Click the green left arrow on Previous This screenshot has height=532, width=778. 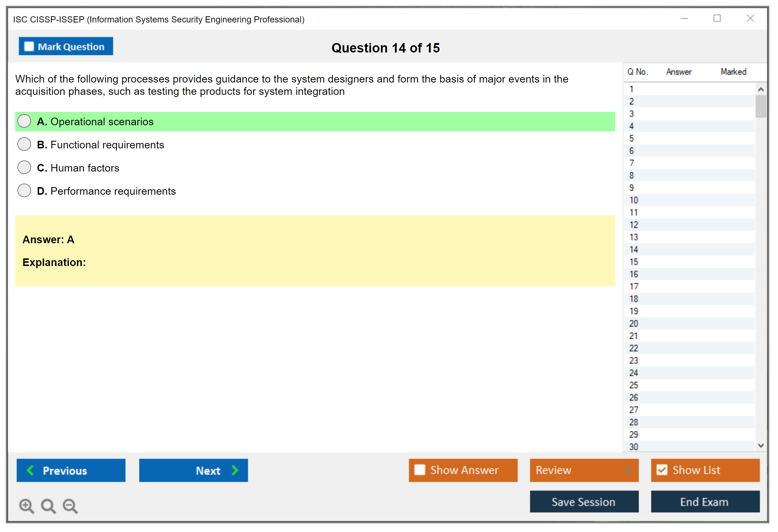[30, 470]
